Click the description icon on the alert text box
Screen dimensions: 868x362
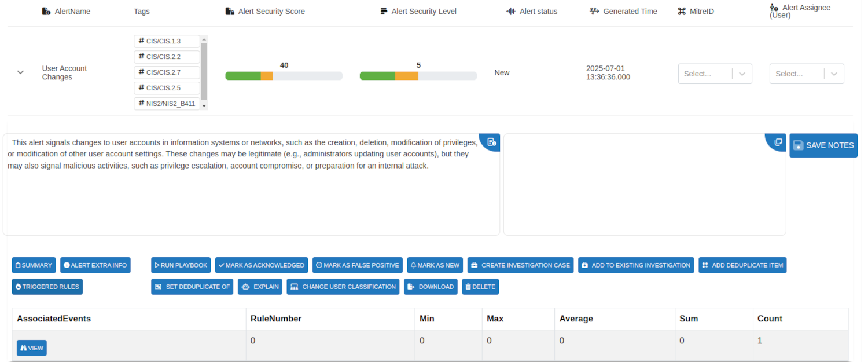(491, 142)
